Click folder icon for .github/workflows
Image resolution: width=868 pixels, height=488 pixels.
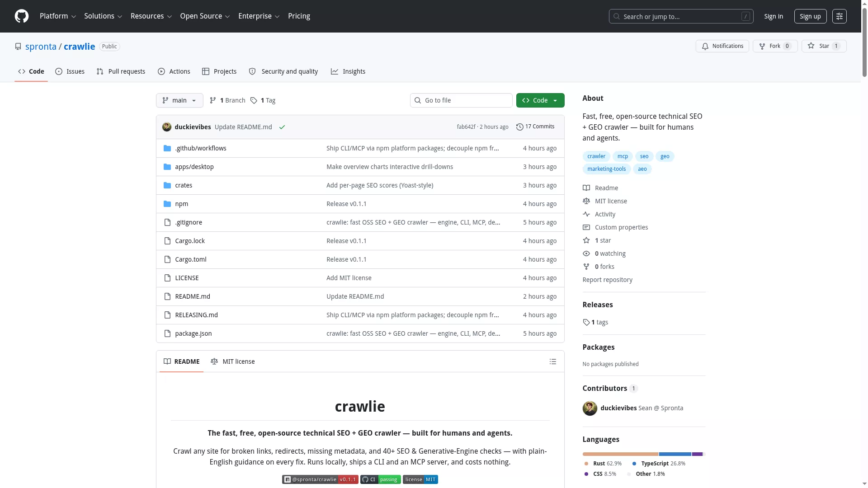click(167, 148)
